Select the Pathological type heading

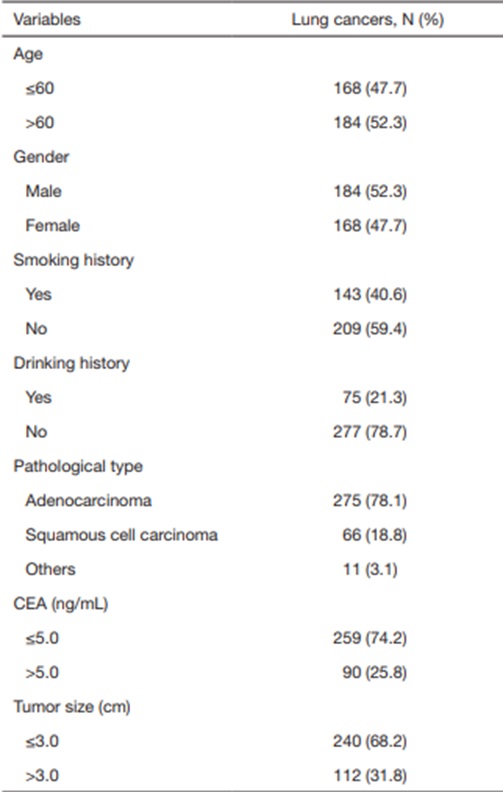coord(78,466)
